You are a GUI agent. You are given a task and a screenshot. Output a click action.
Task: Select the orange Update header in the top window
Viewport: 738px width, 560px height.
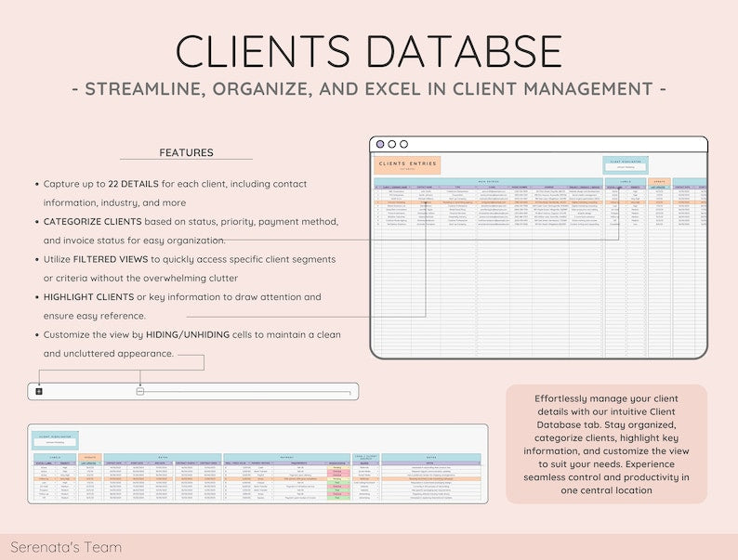coord(659,181)
